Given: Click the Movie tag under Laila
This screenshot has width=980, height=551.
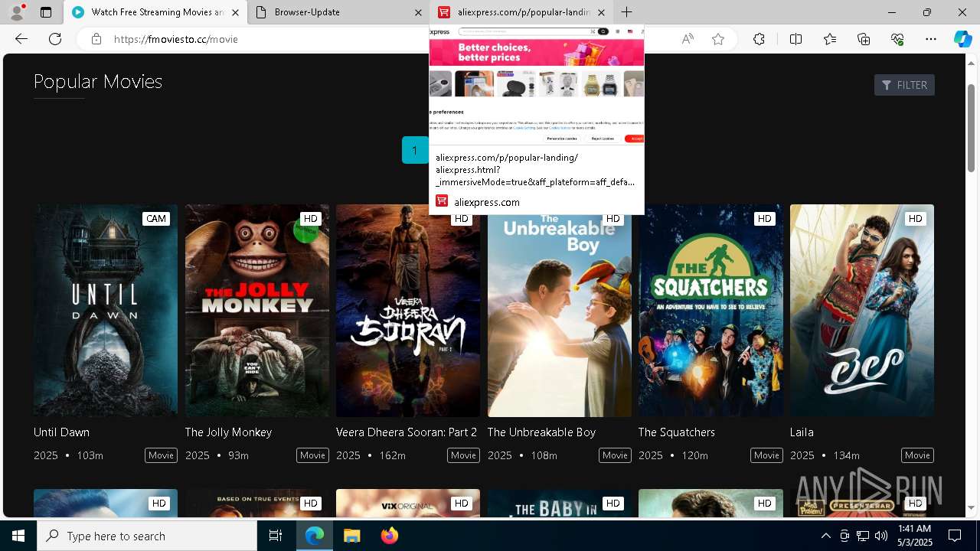Looking at the screenshot, I should 917,455.
